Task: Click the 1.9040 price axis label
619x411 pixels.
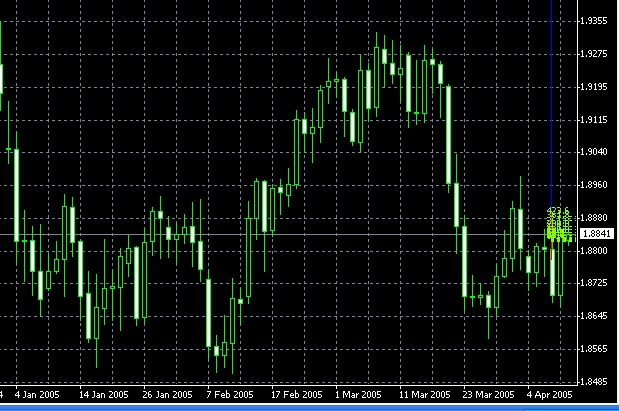Action: [x=594, y=152]
